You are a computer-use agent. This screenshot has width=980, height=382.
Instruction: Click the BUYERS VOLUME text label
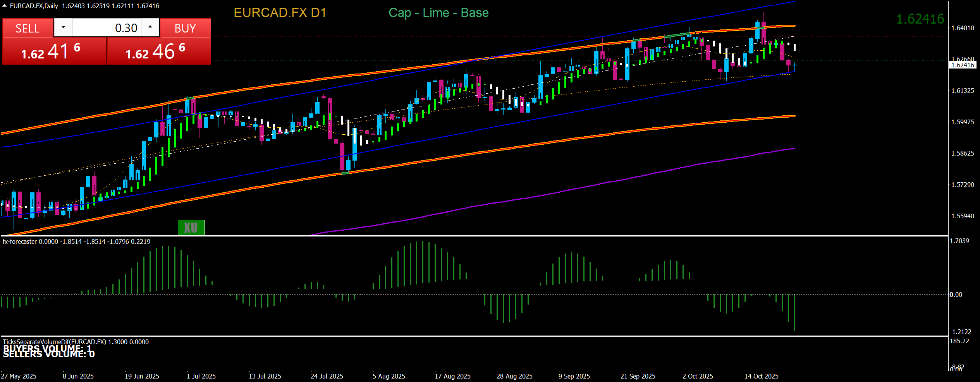47,348
